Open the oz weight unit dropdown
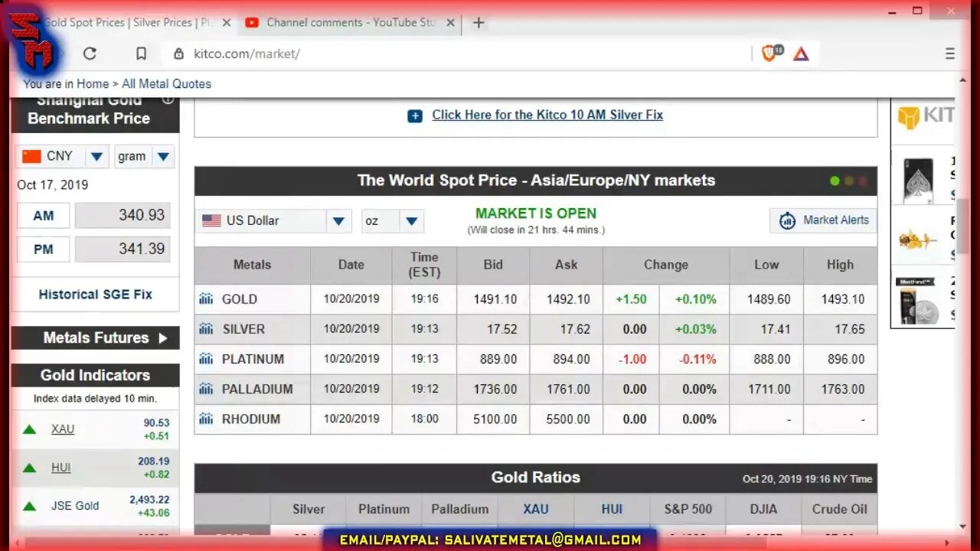 (x=411, y=221)
